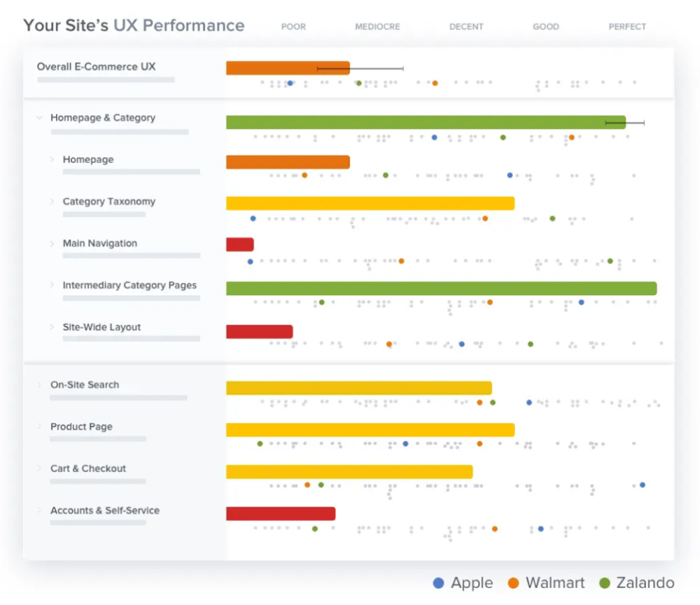Click the green Zalando legend dot

click(x=604, y=583)
